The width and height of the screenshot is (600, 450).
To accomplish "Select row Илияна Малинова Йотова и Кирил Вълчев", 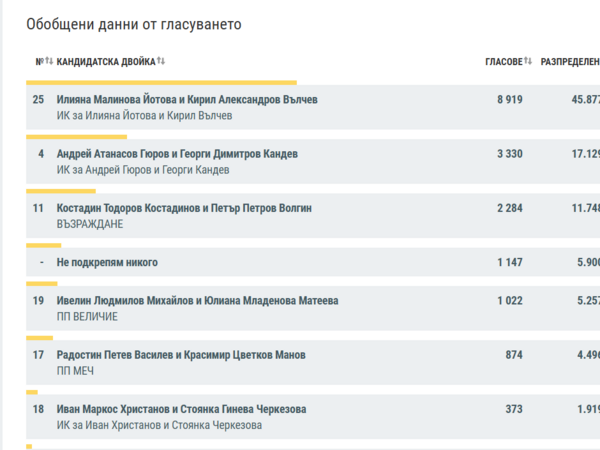I will coord(313,107).
